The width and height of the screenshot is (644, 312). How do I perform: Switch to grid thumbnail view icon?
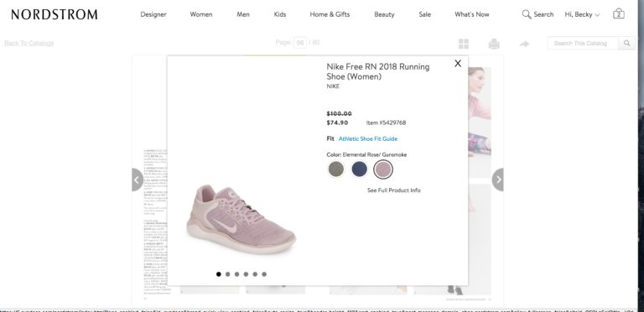coord(464,44)
